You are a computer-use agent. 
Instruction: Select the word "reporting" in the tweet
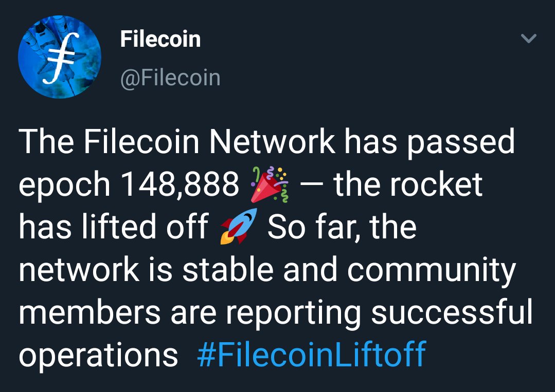293,313
